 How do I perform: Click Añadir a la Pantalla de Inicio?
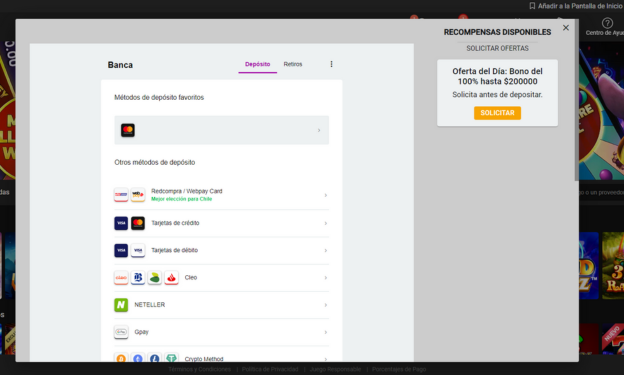point(580,6)
